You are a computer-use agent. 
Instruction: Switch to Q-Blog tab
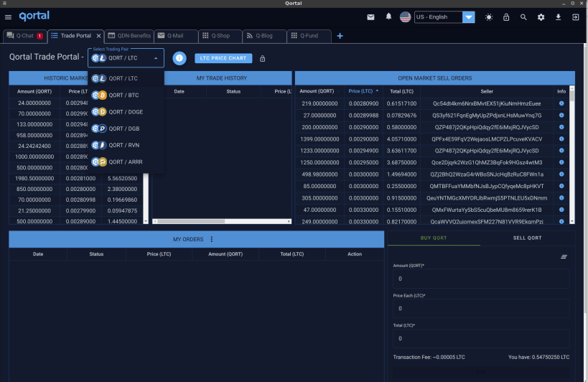[x=264, y=36]
